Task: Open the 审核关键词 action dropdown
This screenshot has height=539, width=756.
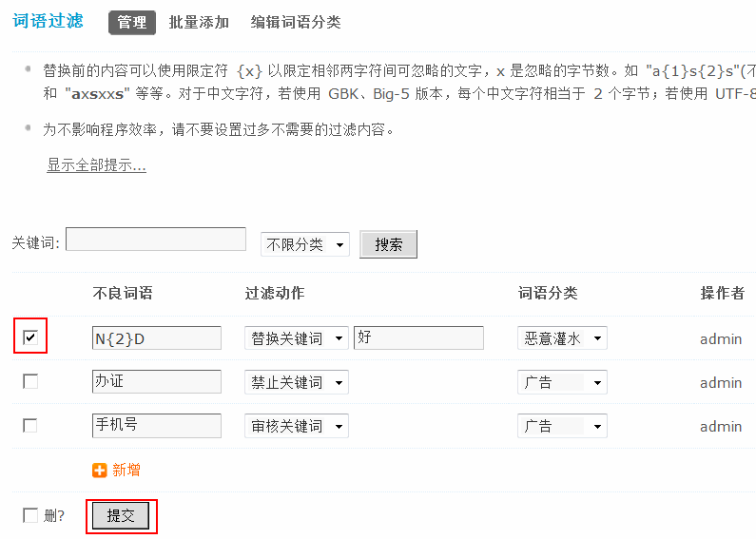Action: click(x=296, y=426)
